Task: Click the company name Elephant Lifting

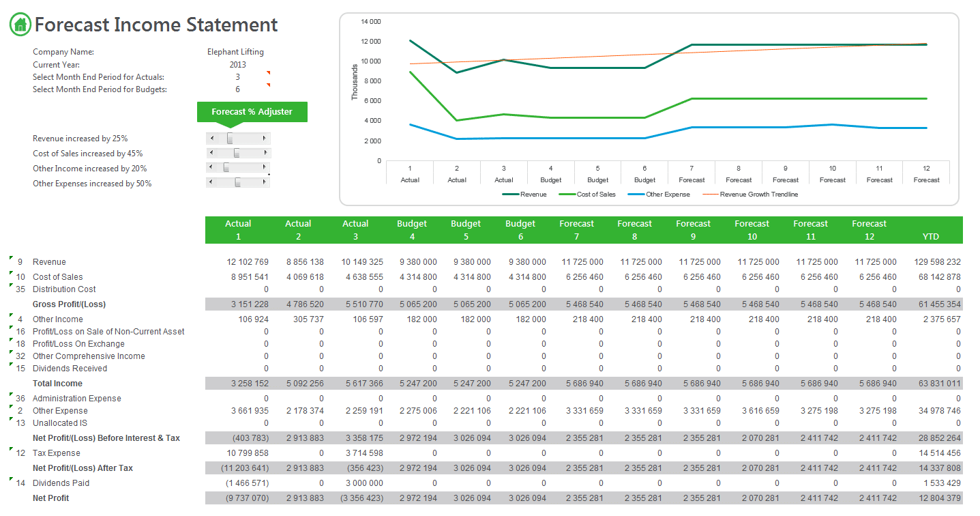Action: click(x=235, y=52)
